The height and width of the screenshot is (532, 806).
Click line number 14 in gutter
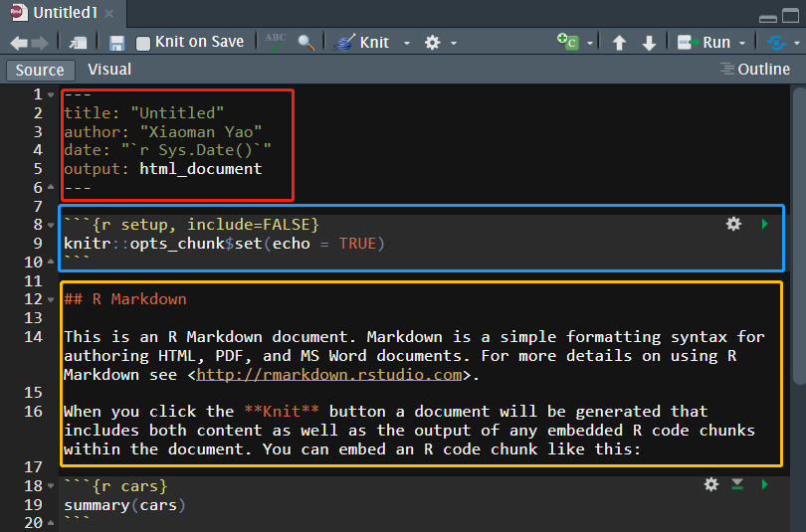pyautogui.click(x=34, y=337)
